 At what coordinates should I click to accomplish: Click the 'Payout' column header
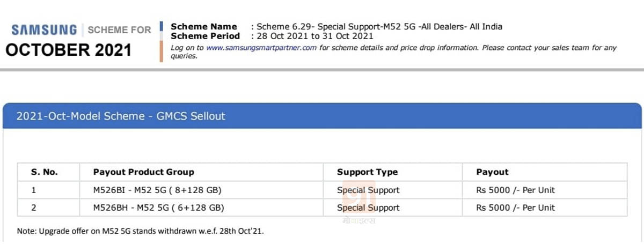492,172
